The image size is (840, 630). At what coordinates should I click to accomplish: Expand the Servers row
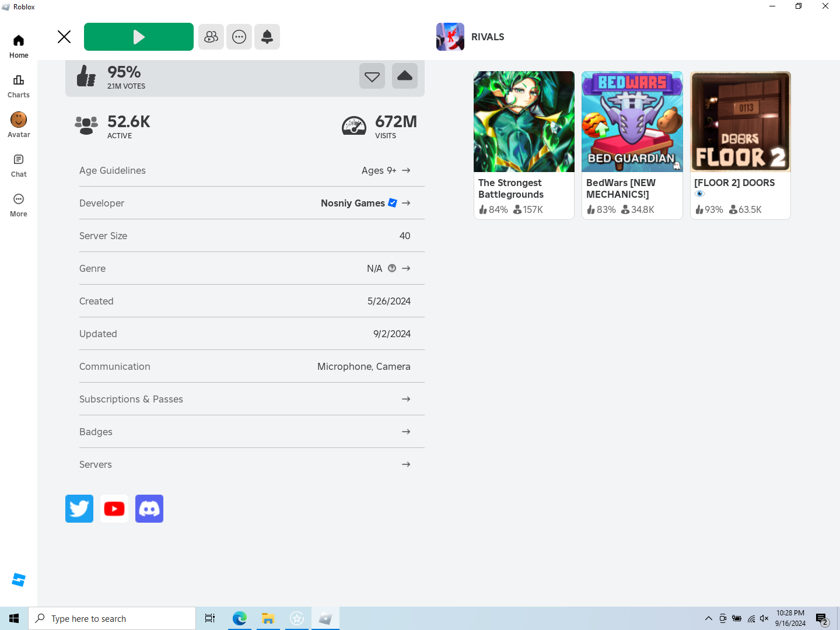(252, 464)
